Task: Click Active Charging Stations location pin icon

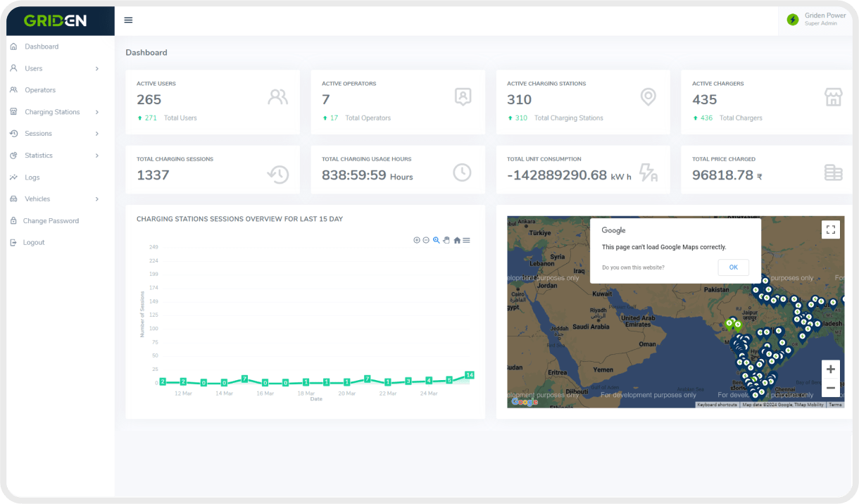Action: pyautogui.click(x=648, y=97)
